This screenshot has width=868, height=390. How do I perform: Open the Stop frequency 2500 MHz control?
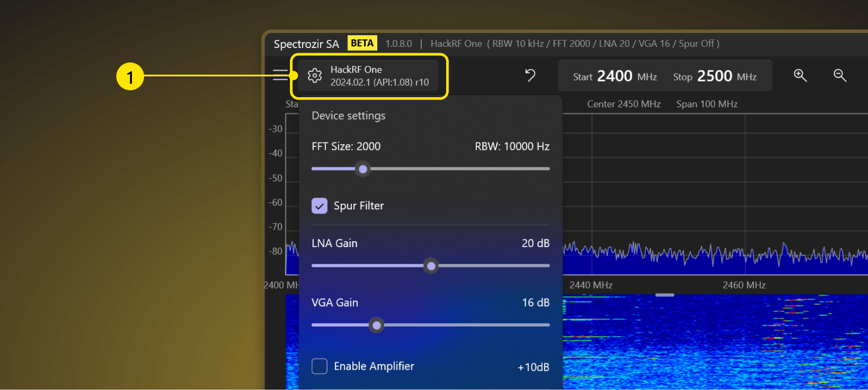tap(718, 75)
